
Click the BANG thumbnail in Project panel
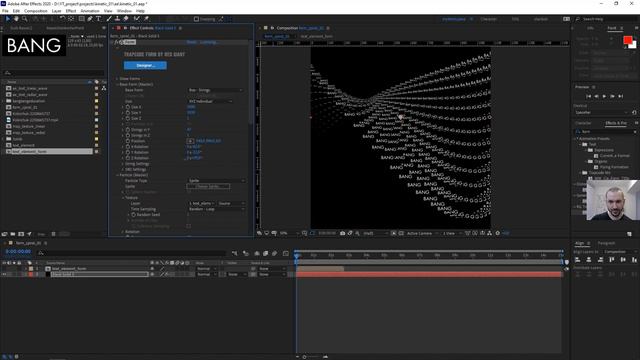34,45
